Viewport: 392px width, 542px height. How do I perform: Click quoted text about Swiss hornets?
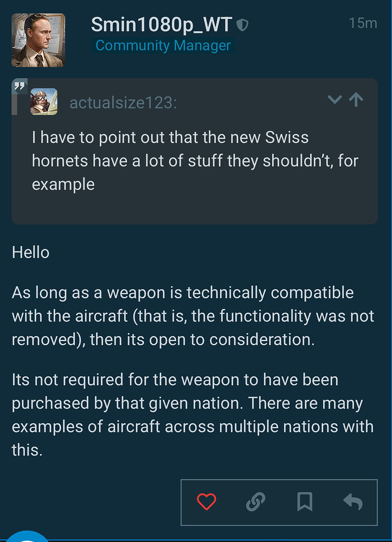pos(195,160)
